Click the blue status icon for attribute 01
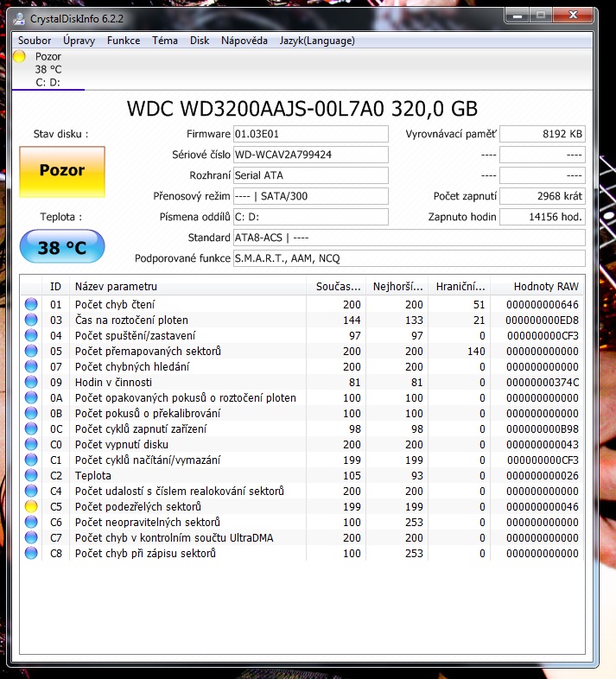This screenshot has width=616, height=679. (32, 304)
